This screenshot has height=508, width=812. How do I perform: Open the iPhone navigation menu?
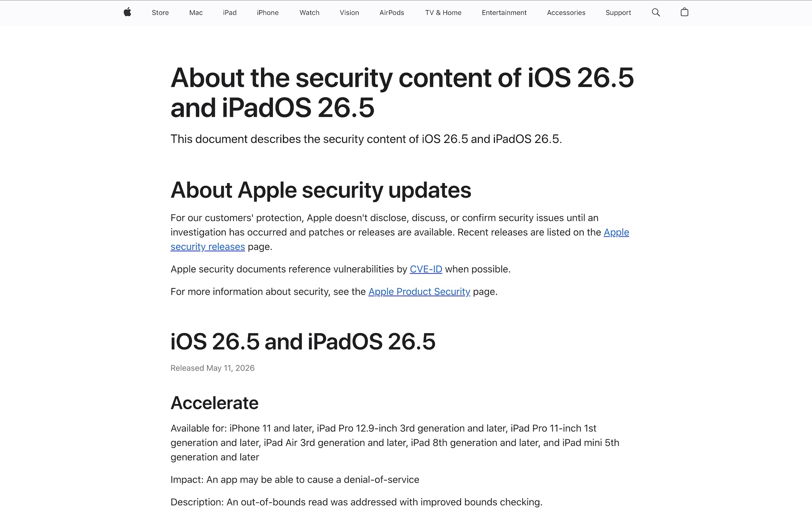click(x=268, y=13)
